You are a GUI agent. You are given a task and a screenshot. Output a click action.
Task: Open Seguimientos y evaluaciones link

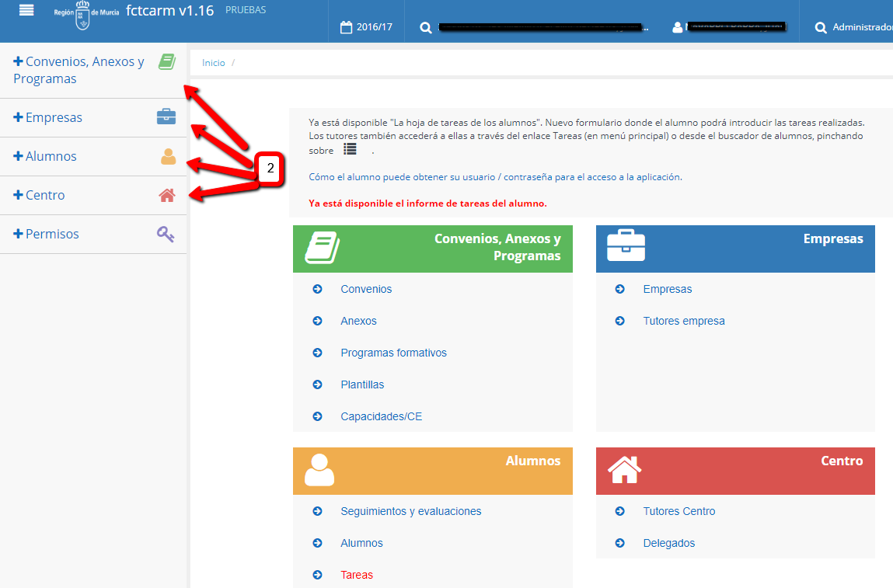click(410, 511)
